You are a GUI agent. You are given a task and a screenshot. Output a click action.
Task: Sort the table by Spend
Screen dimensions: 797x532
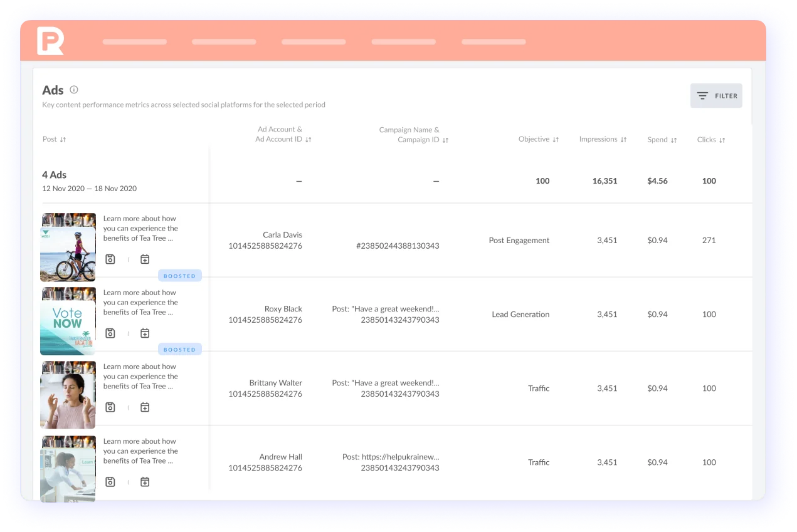click(x=673, y=140)
